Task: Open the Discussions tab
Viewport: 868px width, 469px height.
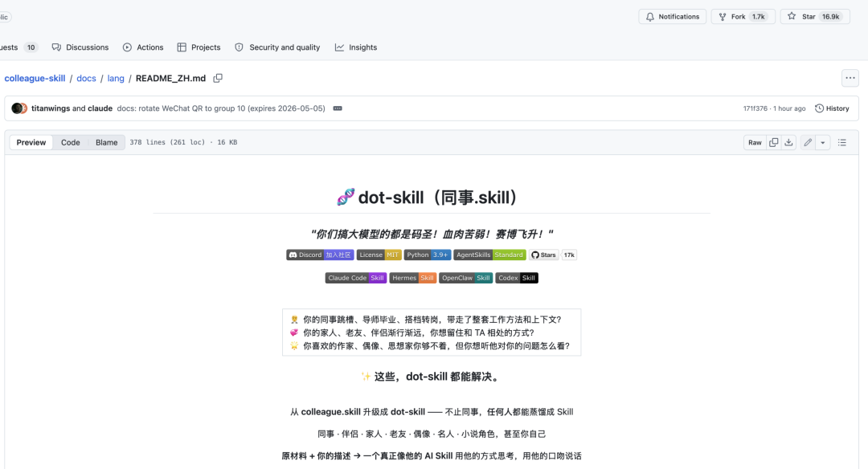Action: click(x=80, y=47)
